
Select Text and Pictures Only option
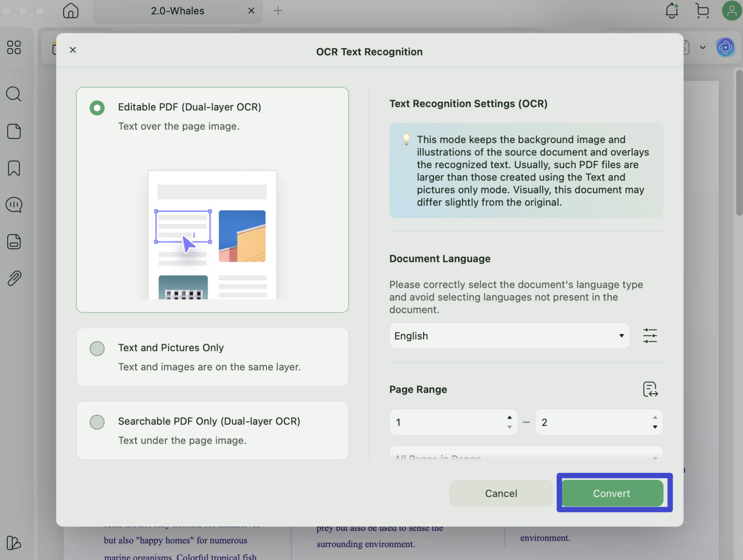[97, 349]
